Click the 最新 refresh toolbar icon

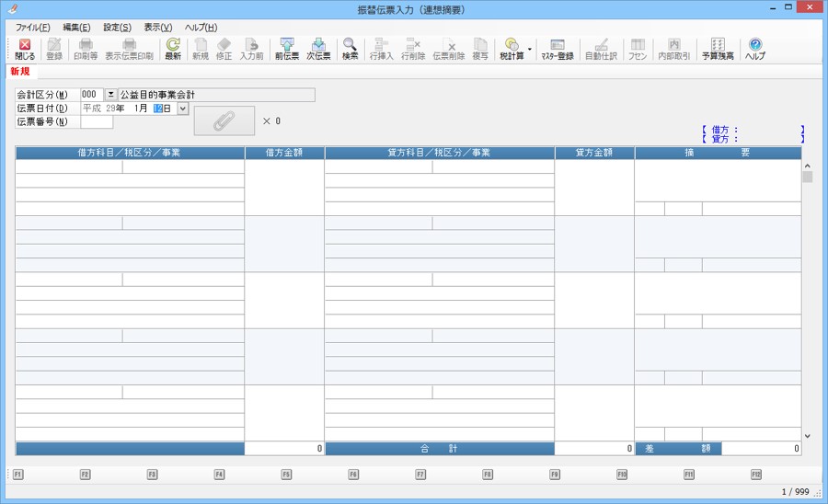tap(172, 49)
